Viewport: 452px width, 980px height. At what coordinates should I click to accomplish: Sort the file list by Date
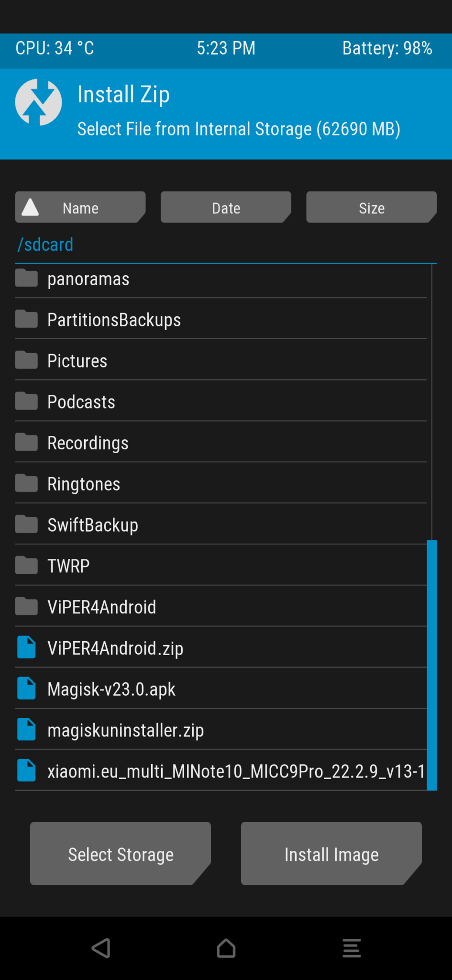(x=226, y=208)
